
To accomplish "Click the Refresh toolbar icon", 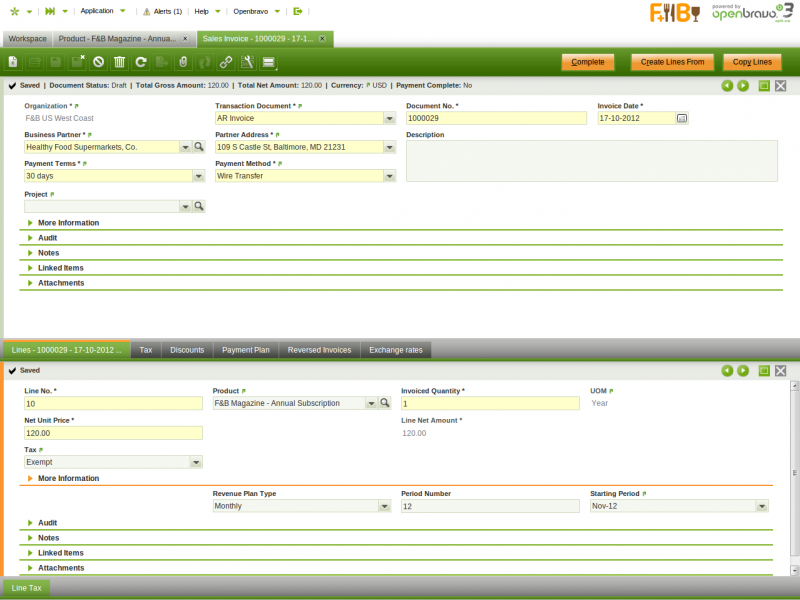I will 141,62.
